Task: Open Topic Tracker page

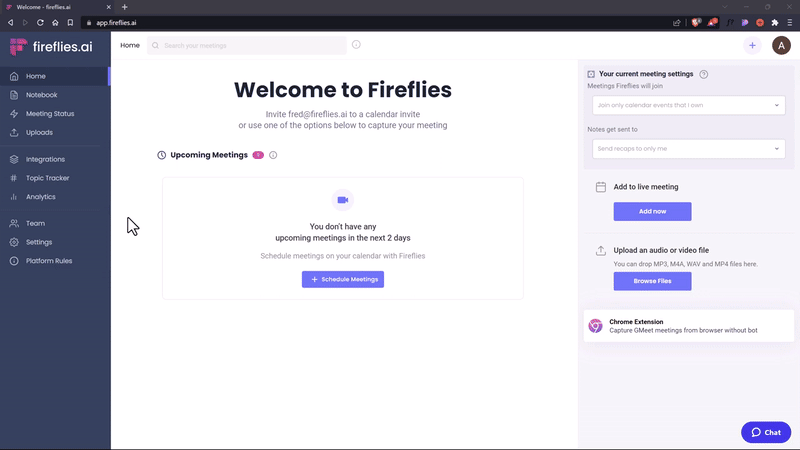Action: (x=55, y=178)
